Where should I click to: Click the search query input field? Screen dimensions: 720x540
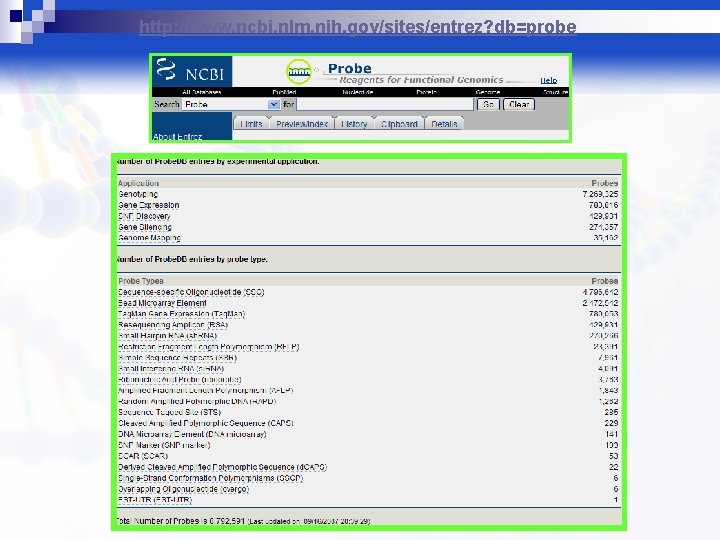[385, 104]
